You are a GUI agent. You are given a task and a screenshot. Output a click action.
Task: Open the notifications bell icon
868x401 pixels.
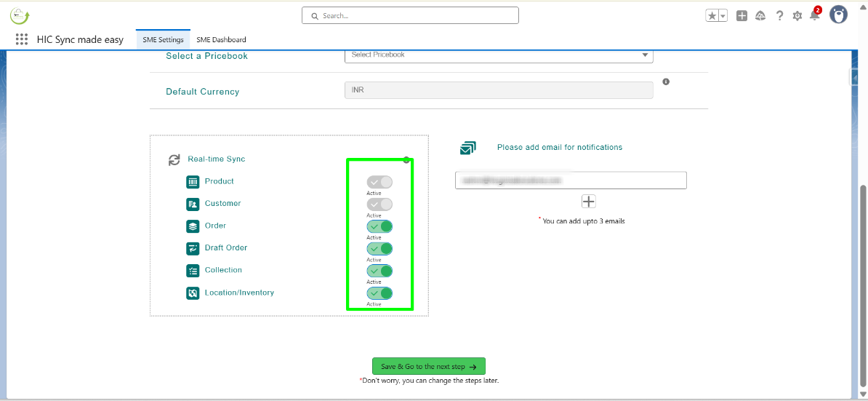815,15
